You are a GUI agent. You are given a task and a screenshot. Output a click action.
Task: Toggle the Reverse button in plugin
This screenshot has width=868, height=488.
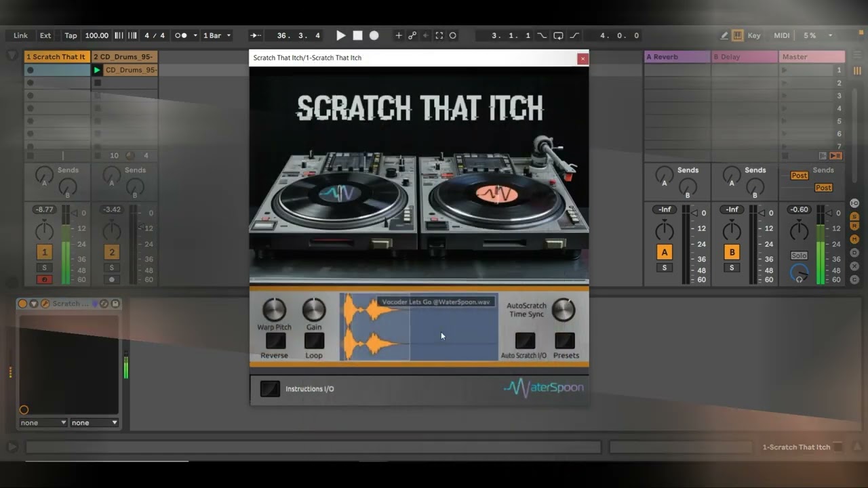coord(275,341)
